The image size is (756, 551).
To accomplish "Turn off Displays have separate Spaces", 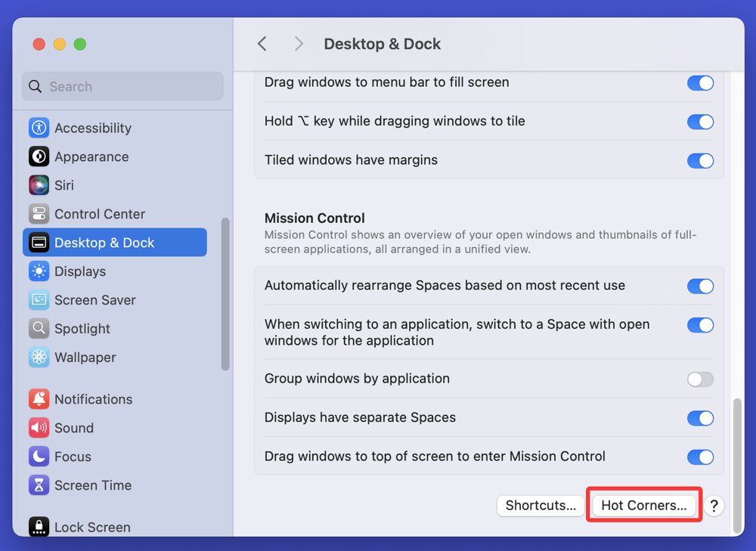I will coord(700,418).
